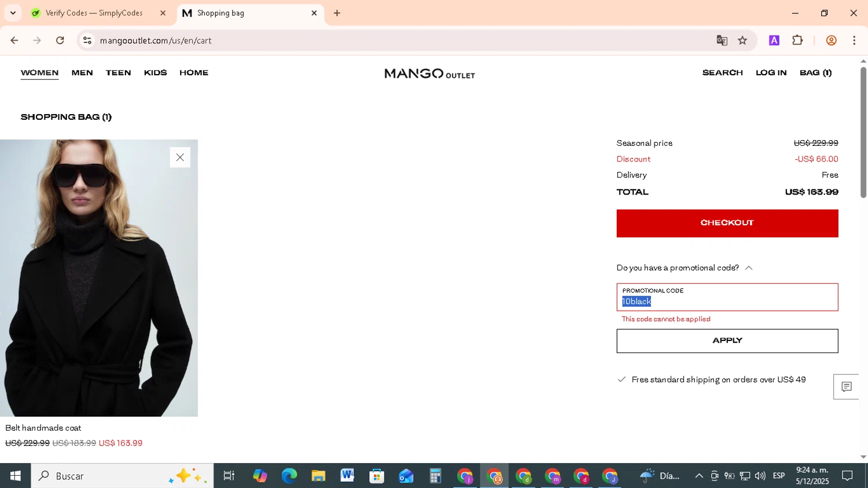Reload the shopping bag page

tap(60, 41)
